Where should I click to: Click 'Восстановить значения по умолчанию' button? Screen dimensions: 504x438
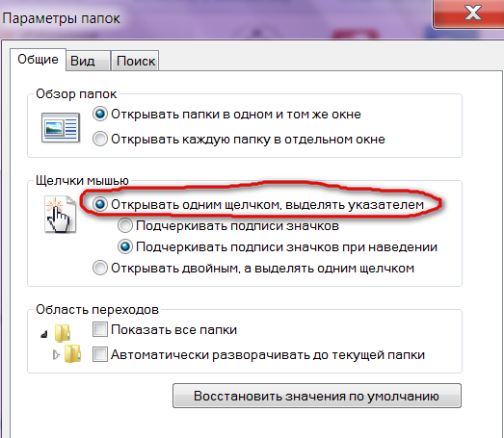317,396
